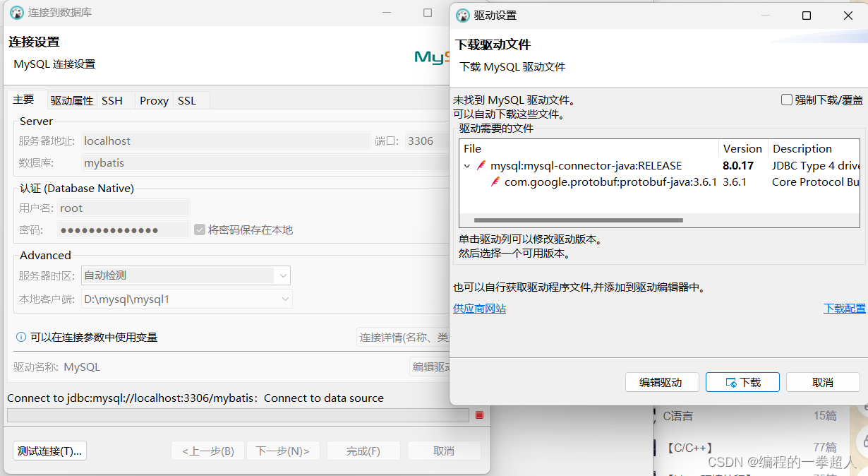Click the connection progress bar
The height and width of the screenshot is (476, 868).
[238, 415]
